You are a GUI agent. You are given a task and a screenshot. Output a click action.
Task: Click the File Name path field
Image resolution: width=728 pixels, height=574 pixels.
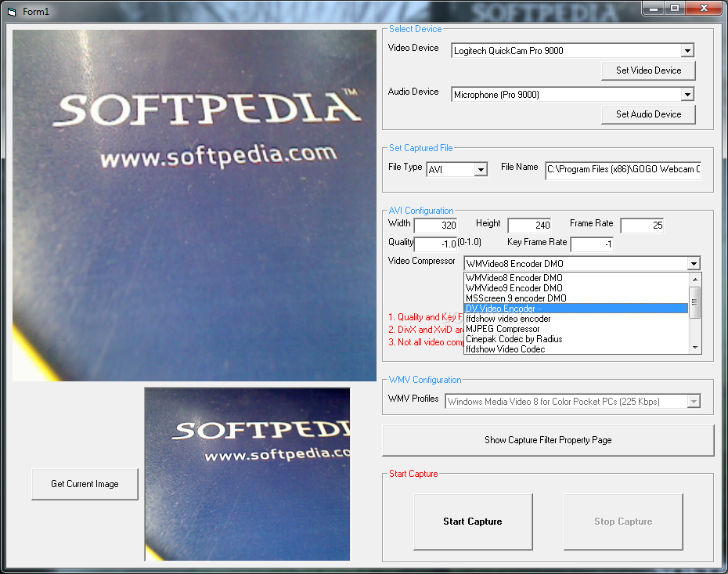[x=623, y=169]
